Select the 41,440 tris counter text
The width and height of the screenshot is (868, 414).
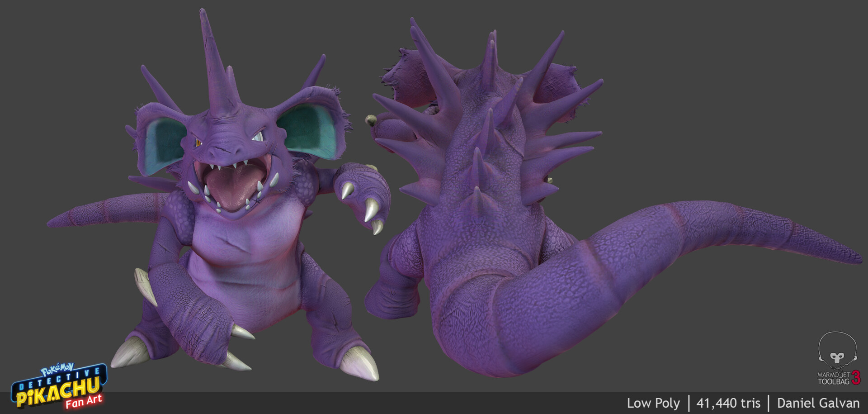coord(729,403)
